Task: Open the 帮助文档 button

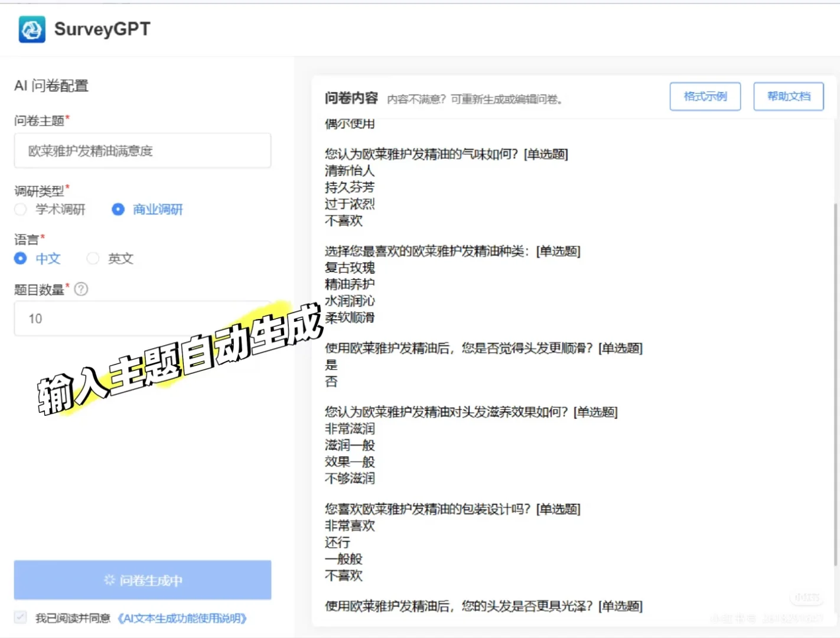Action: pyautogui.click(x=789, y=96)
